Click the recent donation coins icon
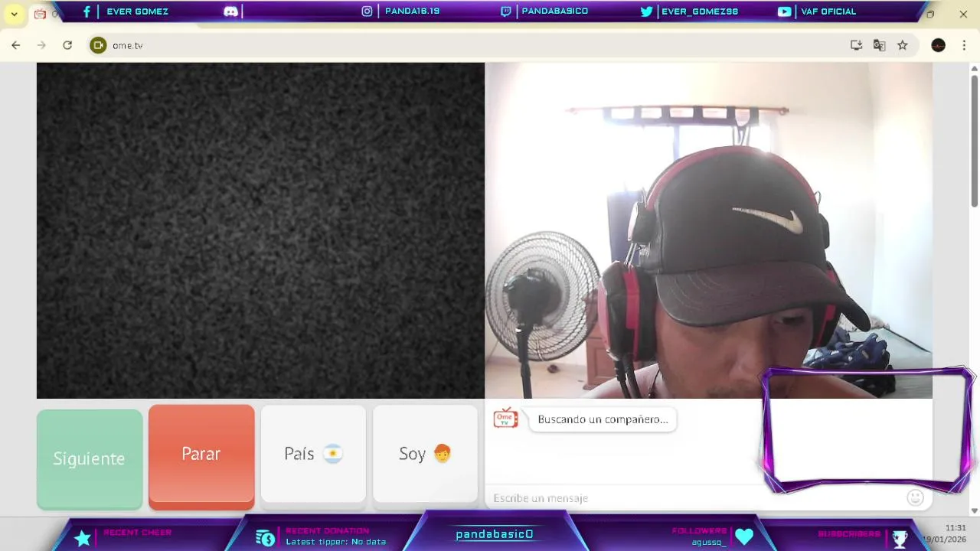Image resolution: width=980 pixels, height=551 pixels. coord(265,538)
